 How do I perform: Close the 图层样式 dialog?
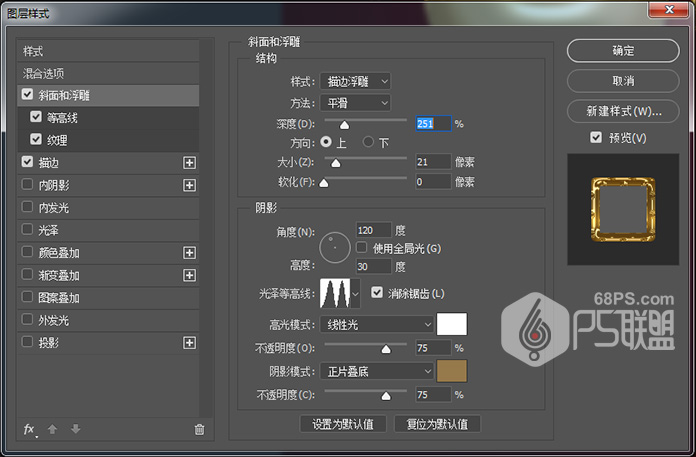click(668, 10)
